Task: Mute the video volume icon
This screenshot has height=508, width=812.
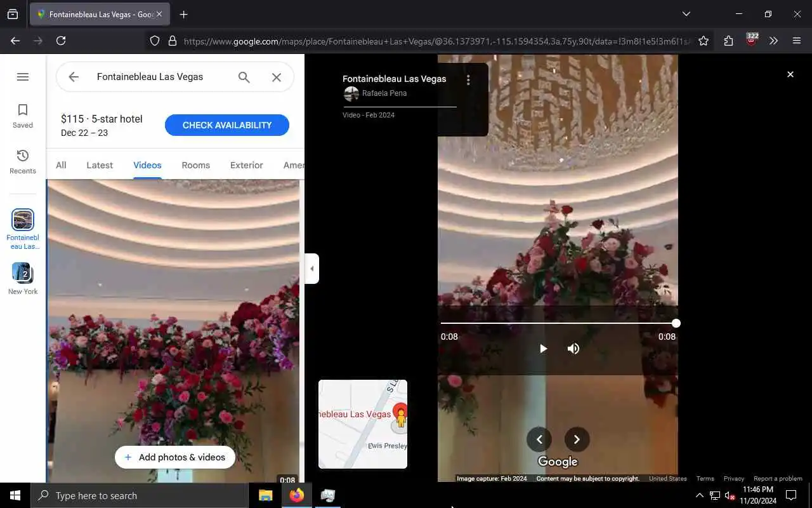Action: [x=573, y=349]
